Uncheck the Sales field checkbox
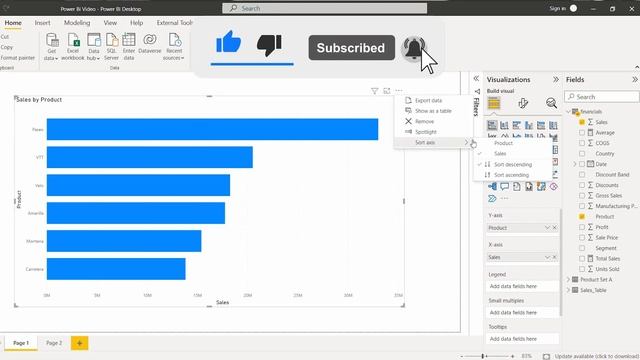This screenshot has width=640, height=360. (x=582, y=122)
